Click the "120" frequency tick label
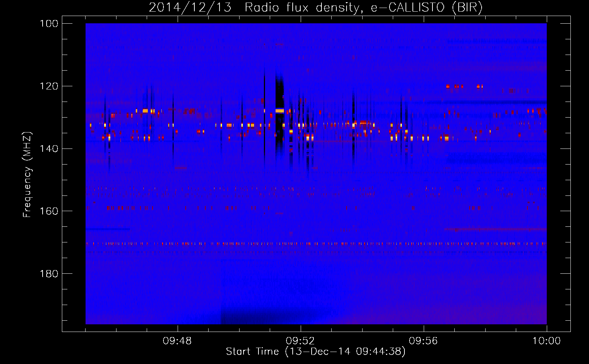This screenshot has height=364, width=589. point(49,86)
